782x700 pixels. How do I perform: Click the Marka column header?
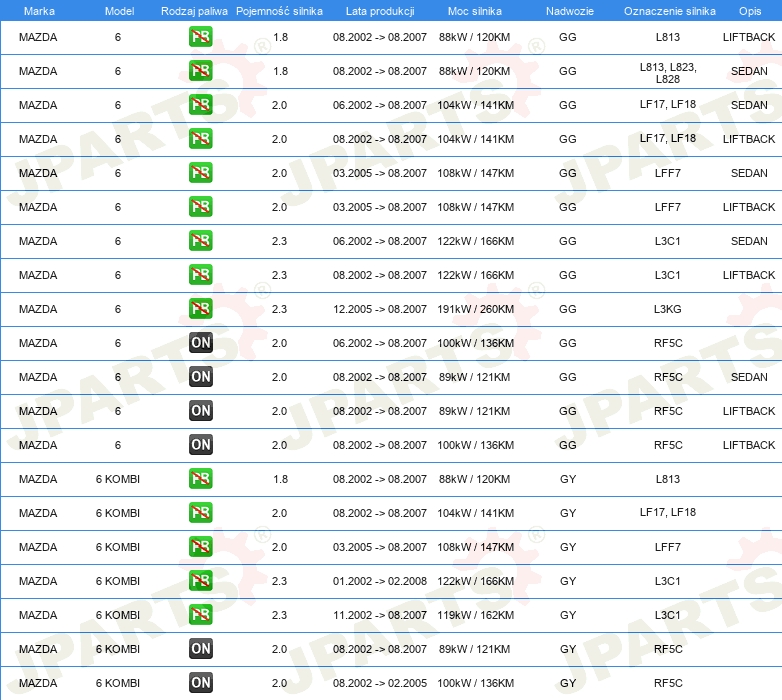point(38,11)
